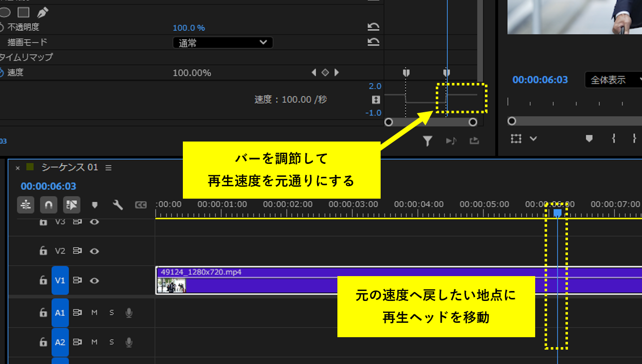Mute audio track A2 with the M button

pos(94,342)
